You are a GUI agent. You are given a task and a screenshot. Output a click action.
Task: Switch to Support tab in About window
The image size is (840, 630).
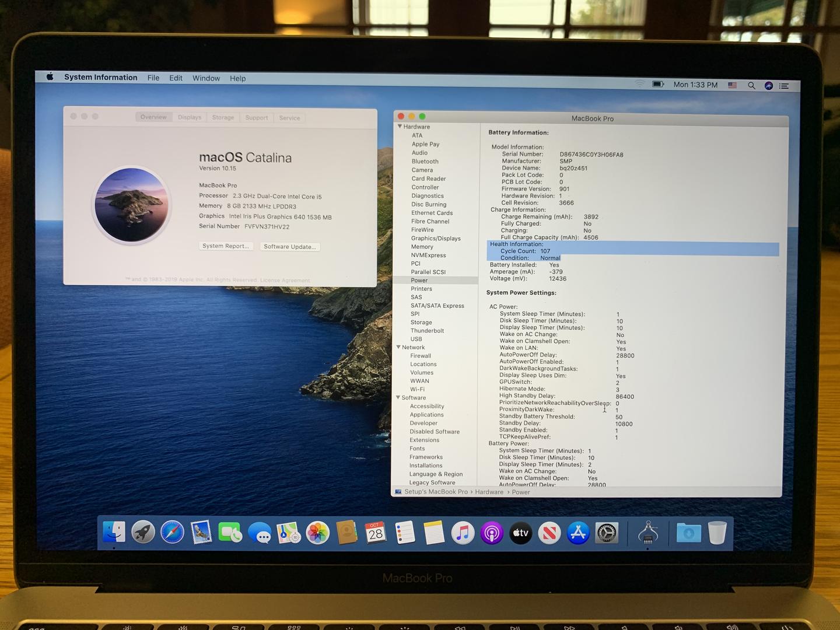(257, 118)
